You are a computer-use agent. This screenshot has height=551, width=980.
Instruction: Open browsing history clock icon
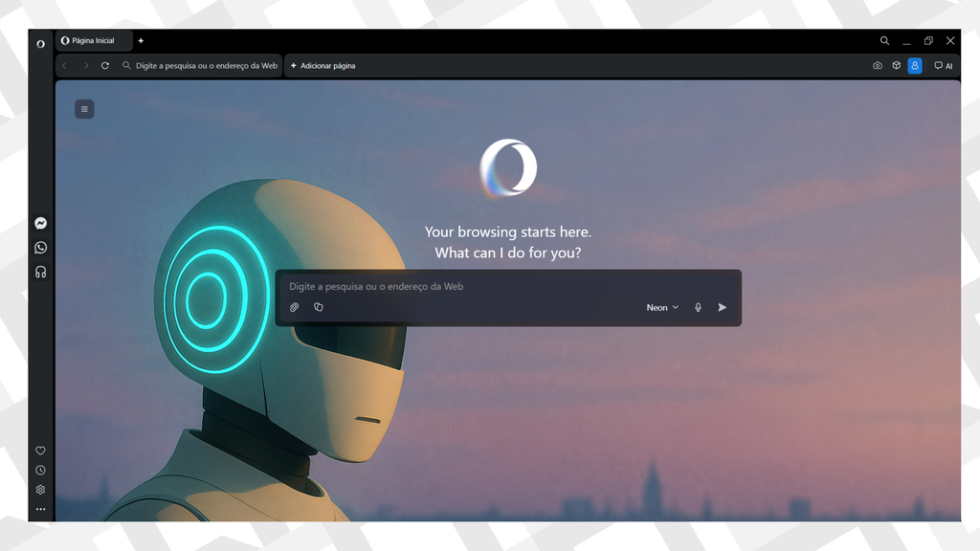[40, 470]
